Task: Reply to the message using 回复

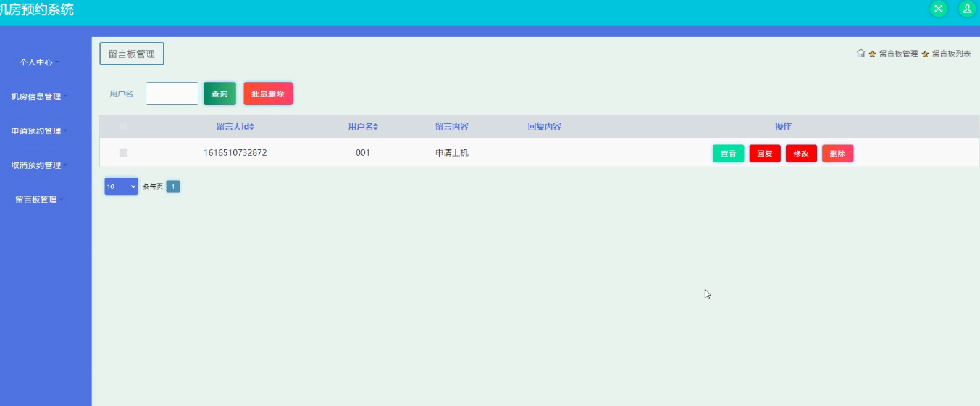Action: [765, 154]
